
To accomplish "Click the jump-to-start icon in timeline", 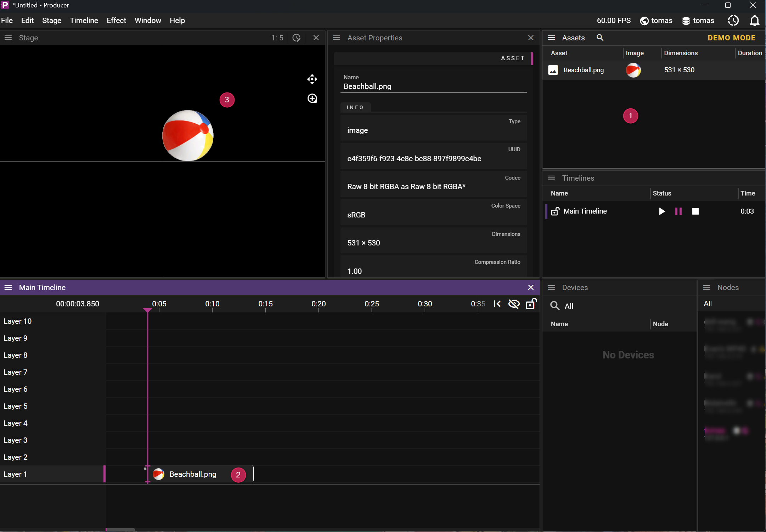I will coord(497,304).
